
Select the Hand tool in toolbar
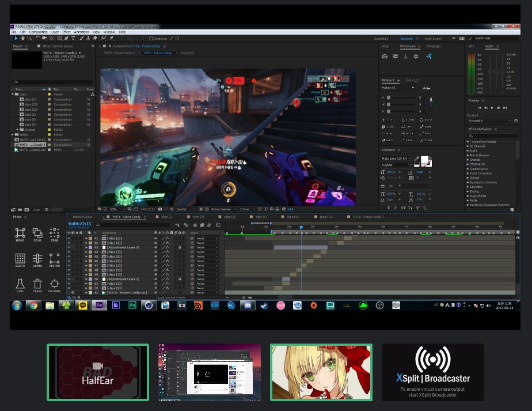[22, 39]
